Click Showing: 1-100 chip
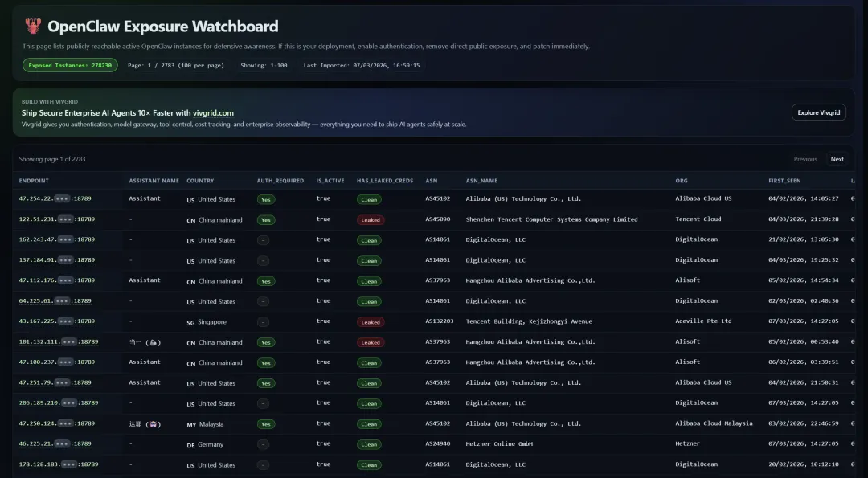This screenshot has width=868, height=478. click(x=264, y=65)
